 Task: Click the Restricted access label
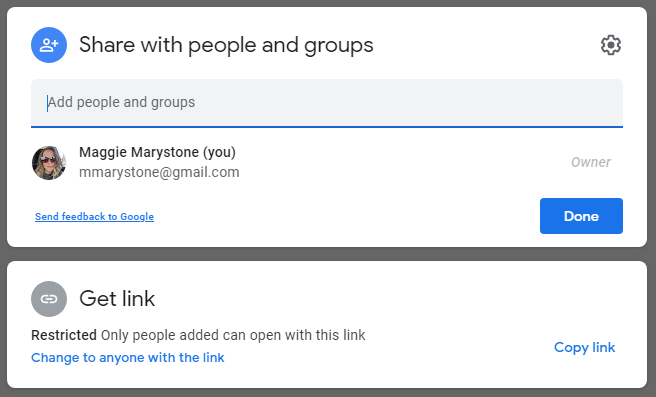64,335
